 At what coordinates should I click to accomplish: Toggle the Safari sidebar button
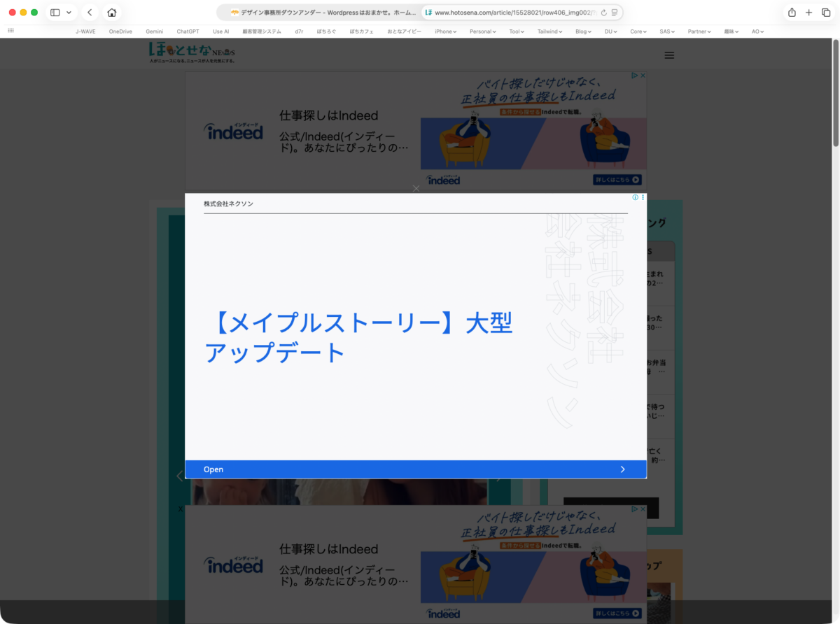(55, 13)
